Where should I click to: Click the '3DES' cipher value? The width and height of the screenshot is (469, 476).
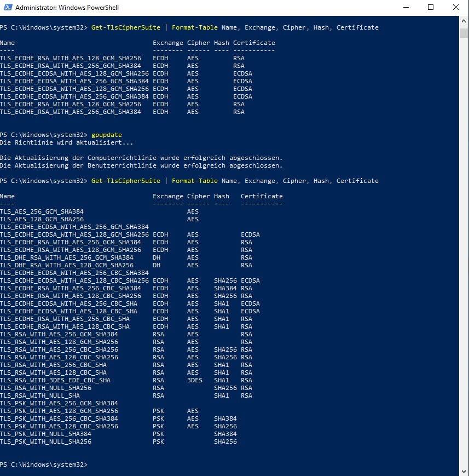pos(194,380)
